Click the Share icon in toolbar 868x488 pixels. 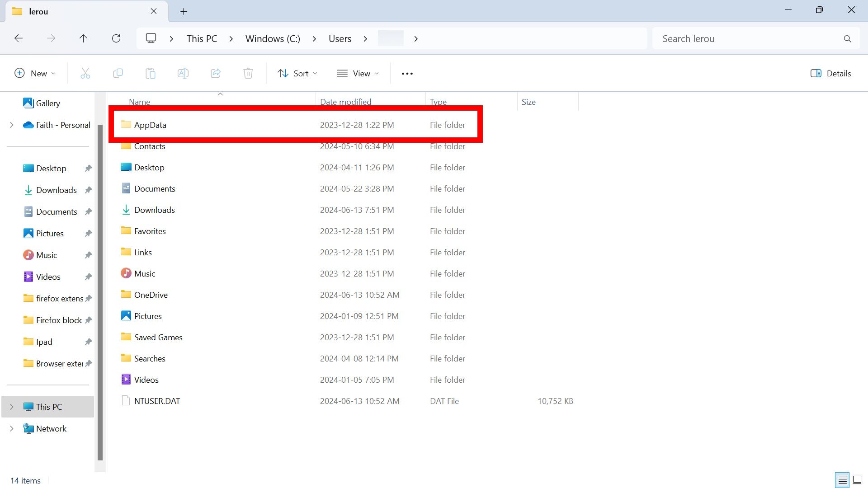click(x=216, y=73)
